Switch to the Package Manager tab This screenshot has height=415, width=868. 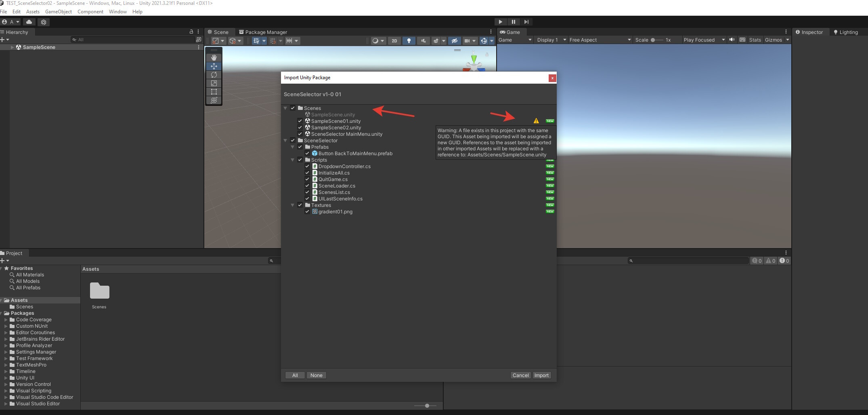pyautogui.click(x=263, y=32)
